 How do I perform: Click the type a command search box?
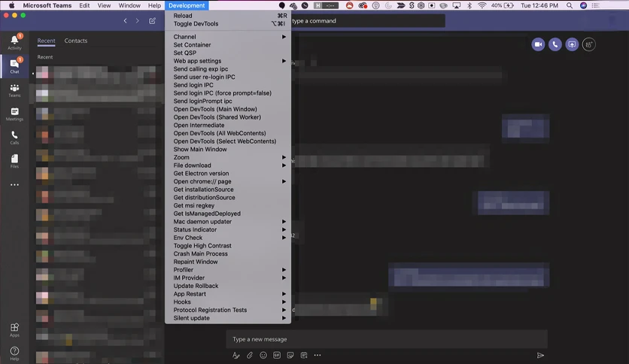367,21
